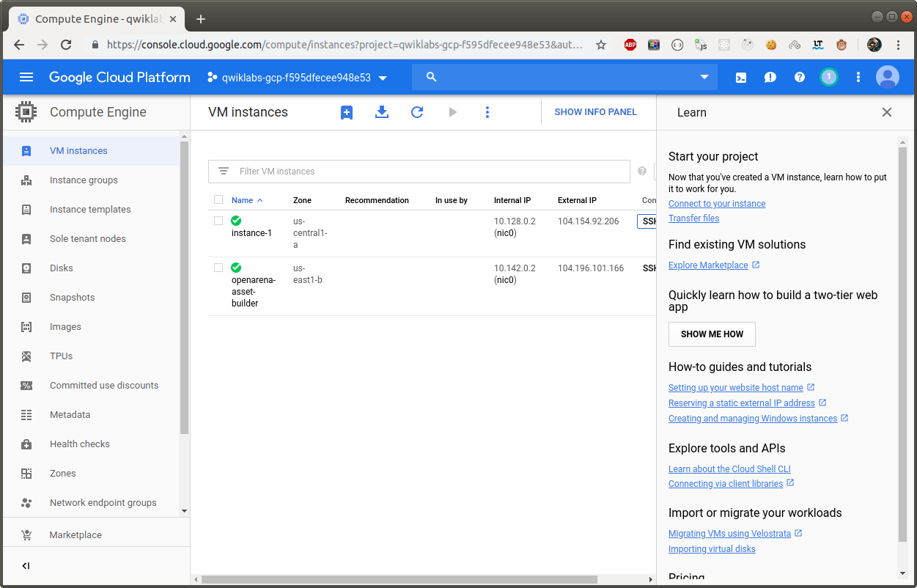917x588 pixels.
Task: Open the notifications badge icon
Action: (x=829, y=77)
